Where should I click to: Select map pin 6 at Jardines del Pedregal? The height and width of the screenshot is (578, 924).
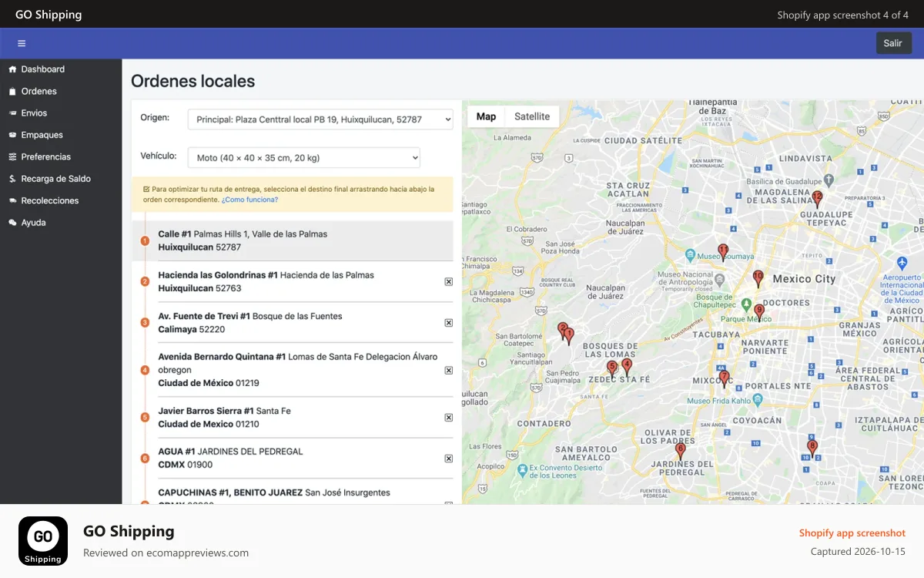[680, 451]
